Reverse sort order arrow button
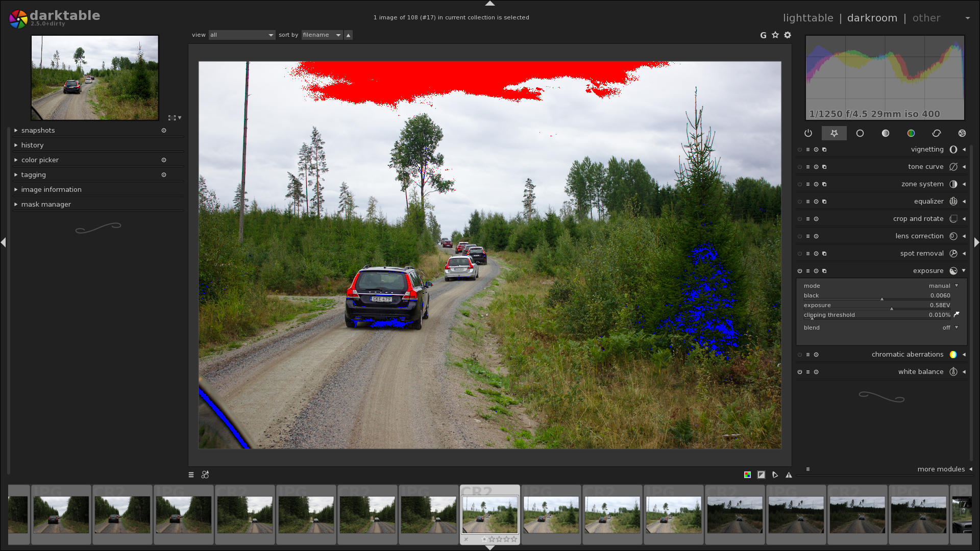 click(x=348, y=35)
